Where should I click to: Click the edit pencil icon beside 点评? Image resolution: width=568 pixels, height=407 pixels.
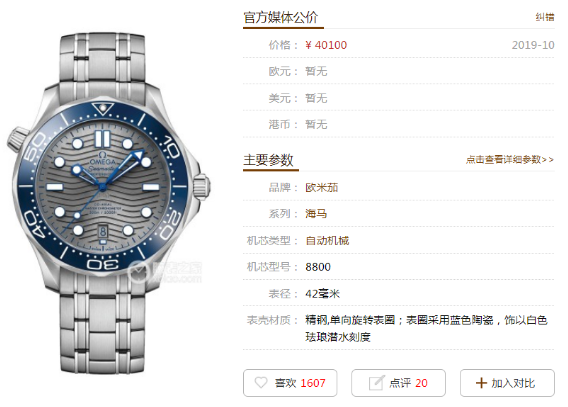376,383
